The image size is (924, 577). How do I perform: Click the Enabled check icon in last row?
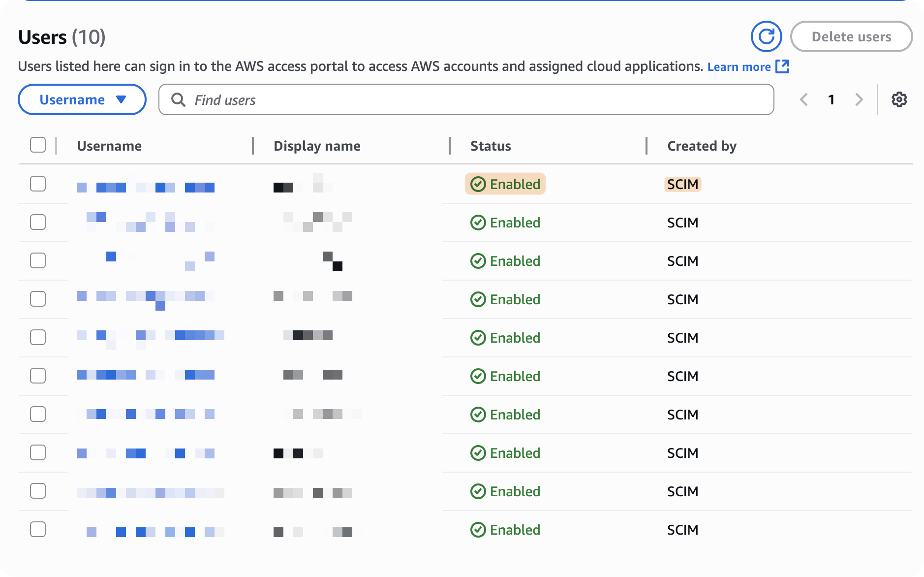tap(478, 530)
